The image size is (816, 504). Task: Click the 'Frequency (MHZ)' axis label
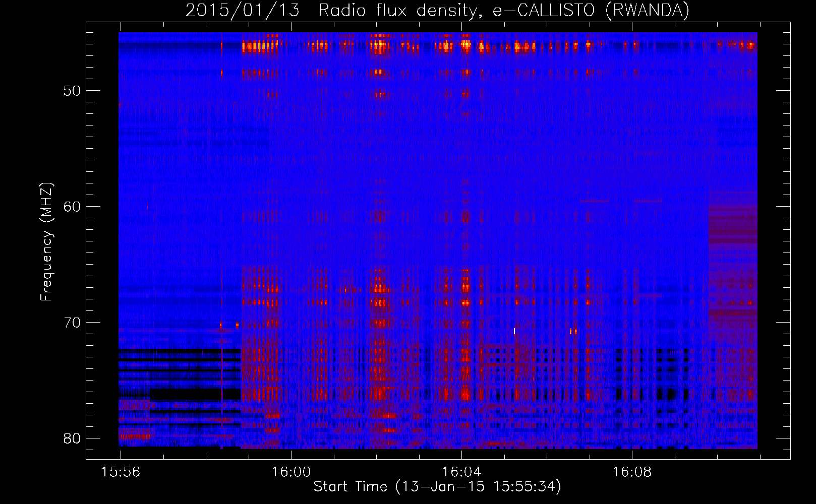(x=46, y=242)
